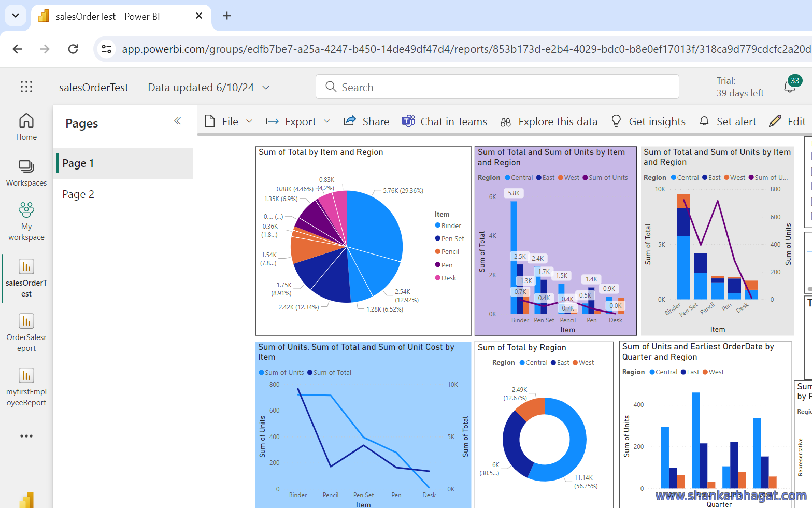The width and height of the screenshot is (812, 508).
Task: Click the Trial 39 days left text
Action: (740, 87)
